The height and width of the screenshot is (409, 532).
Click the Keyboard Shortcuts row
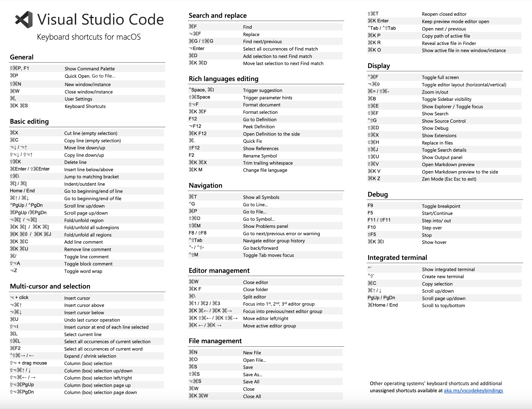coord(85,106)
